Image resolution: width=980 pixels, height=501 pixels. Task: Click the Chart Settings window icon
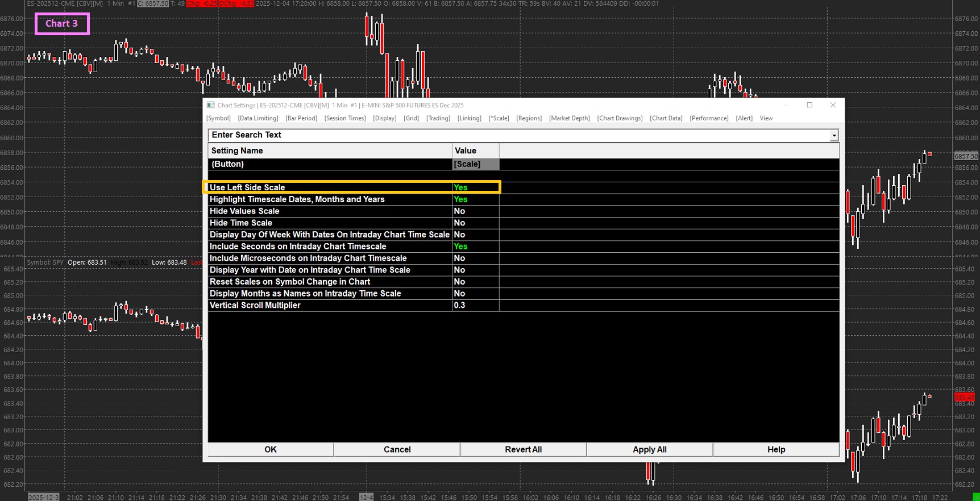coord(210,105)
